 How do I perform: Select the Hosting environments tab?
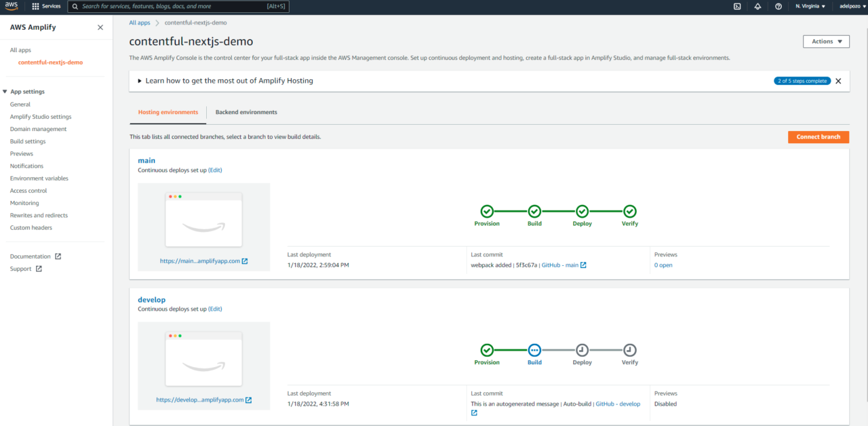pyautogui.click(x=168, y=113)
